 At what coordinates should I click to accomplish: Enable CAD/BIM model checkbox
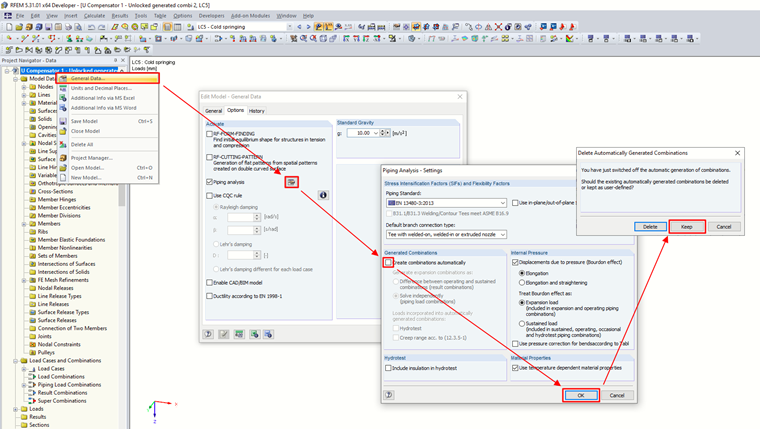point(209,282)
